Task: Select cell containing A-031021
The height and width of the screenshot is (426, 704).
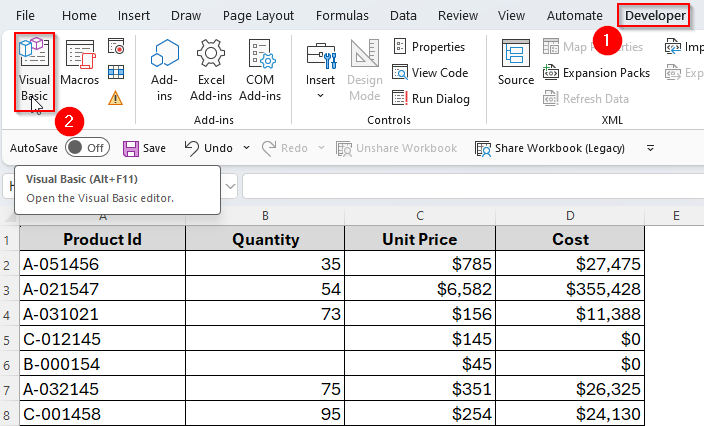Action: pos(102,314)
